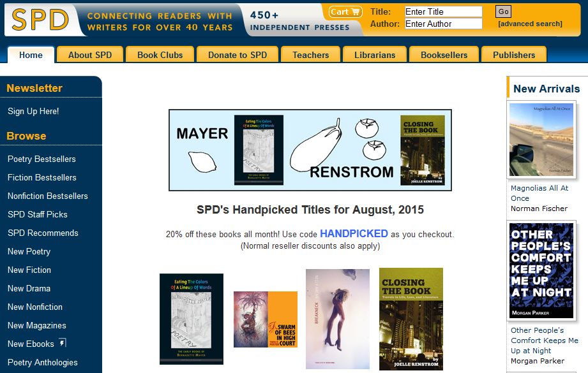Browse Poetry Bestsellers
This screenshot has height=373, width=588.
(x=41, y=159)
